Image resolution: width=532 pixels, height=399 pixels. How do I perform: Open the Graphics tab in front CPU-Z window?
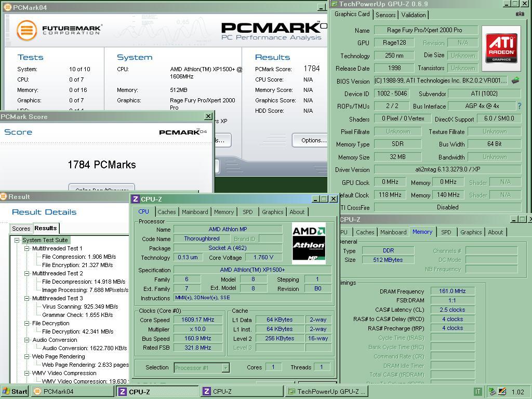(272, 212)
